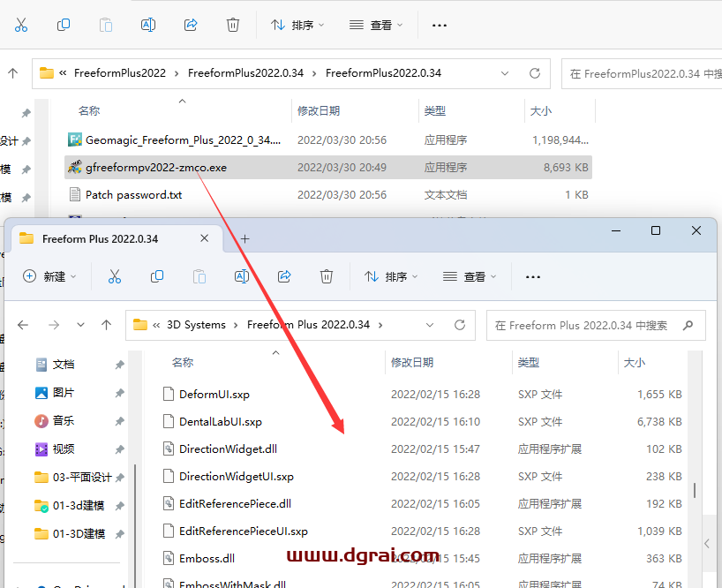Open View dropdown in back window toolbar
This screenshot has width=722, height=588.
pos(376,25)
